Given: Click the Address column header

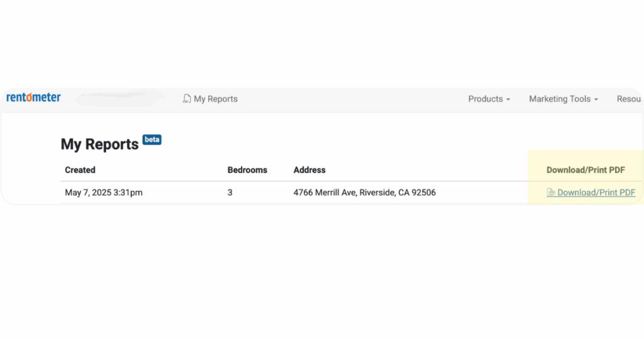Looking at the screenshot, I should (x=309, y=170).
